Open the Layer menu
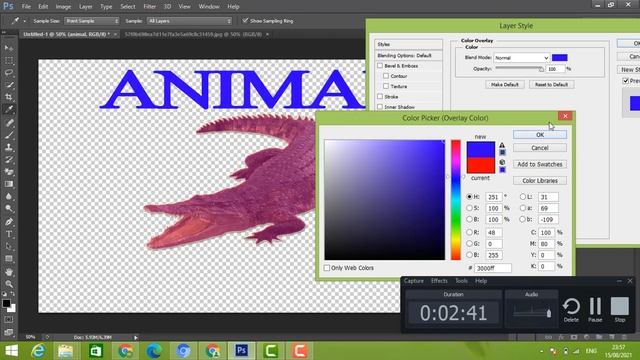 pos(85,7)
